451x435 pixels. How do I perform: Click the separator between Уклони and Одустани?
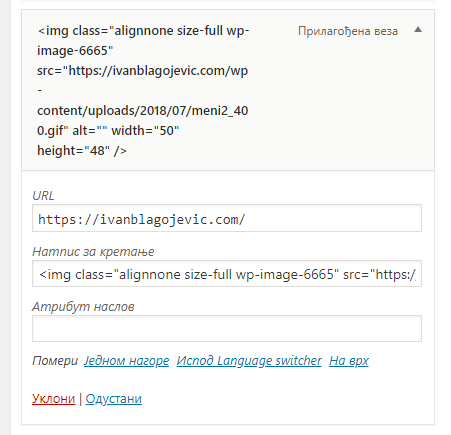click(x=80, y=399)
